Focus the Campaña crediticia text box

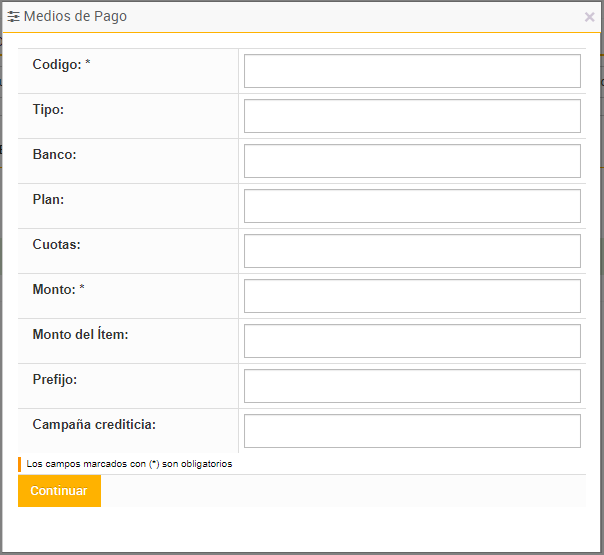click(412, 431)
